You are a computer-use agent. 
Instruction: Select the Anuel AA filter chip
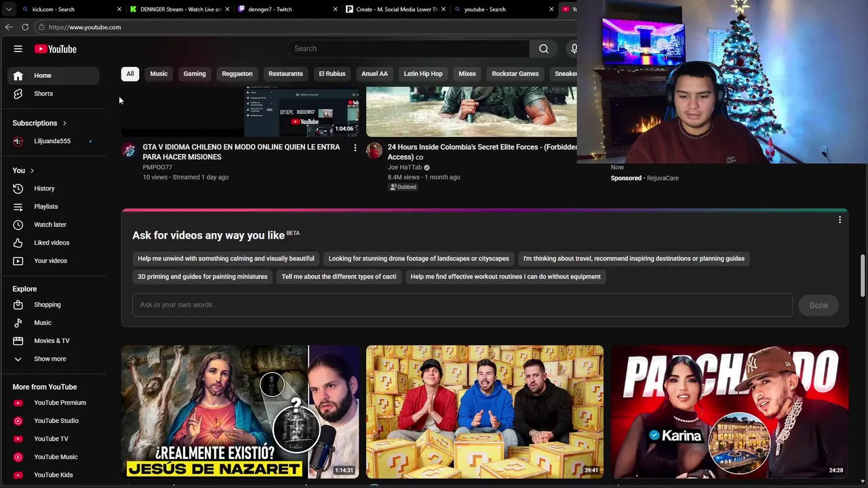[374, 74]
